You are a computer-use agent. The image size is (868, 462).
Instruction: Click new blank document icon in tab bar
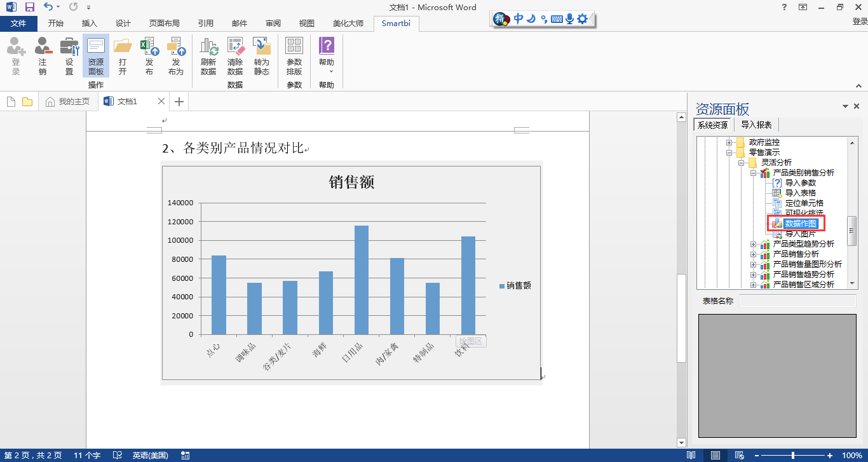point(11,102)
